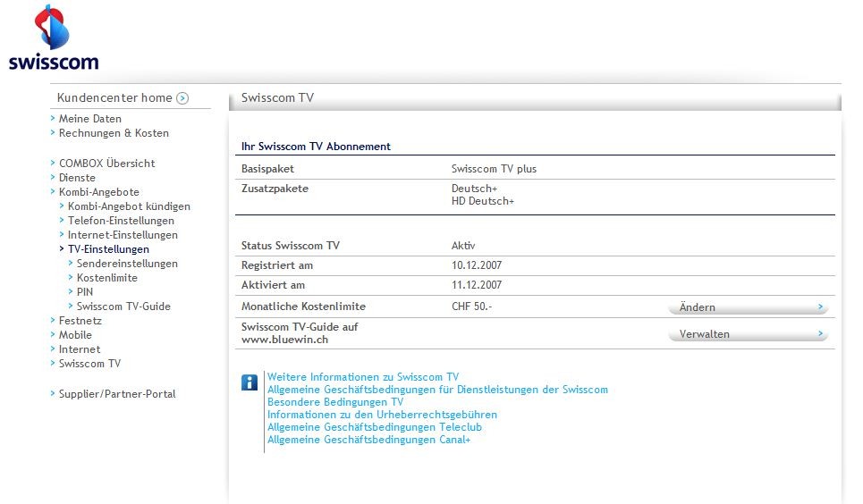The image size is (863, 504).
Task: Open Rechnungen & Kosten menu item
Action: [x=114, y=133]
